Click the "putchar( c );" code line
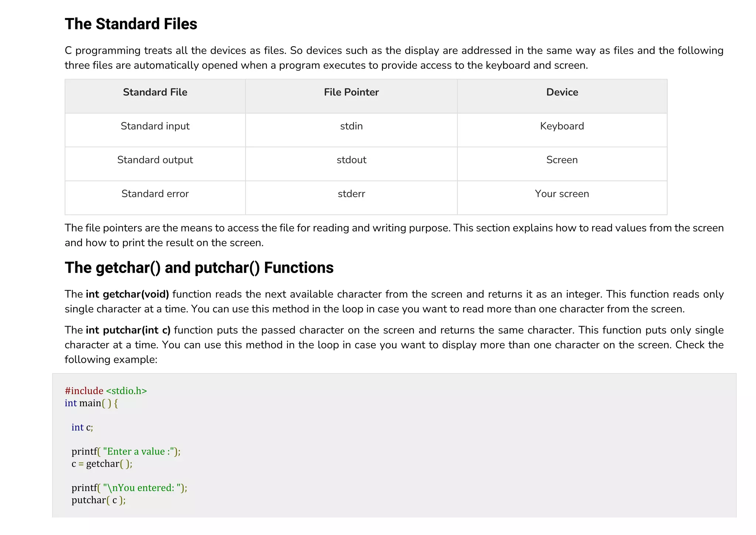This screenshot has width=756, height=535. pos(99,500)
